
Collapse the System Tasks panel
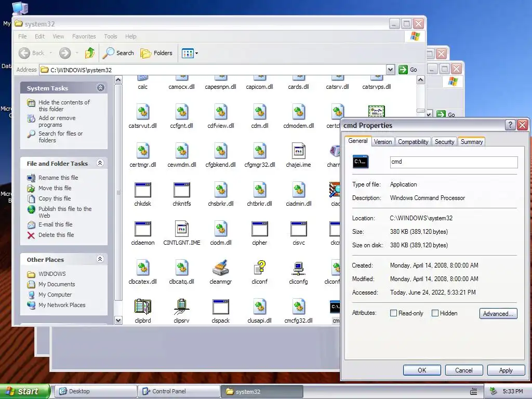100,87
